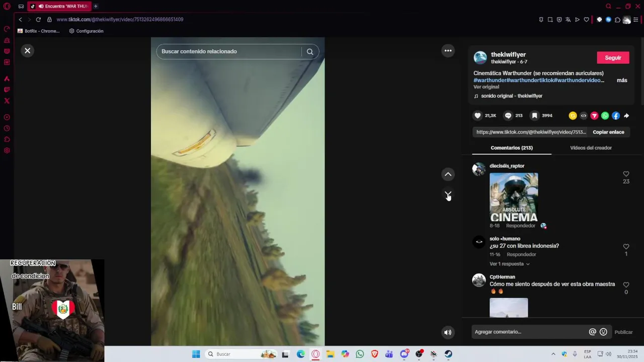Click the Opera menu logo

coord(7,6)
